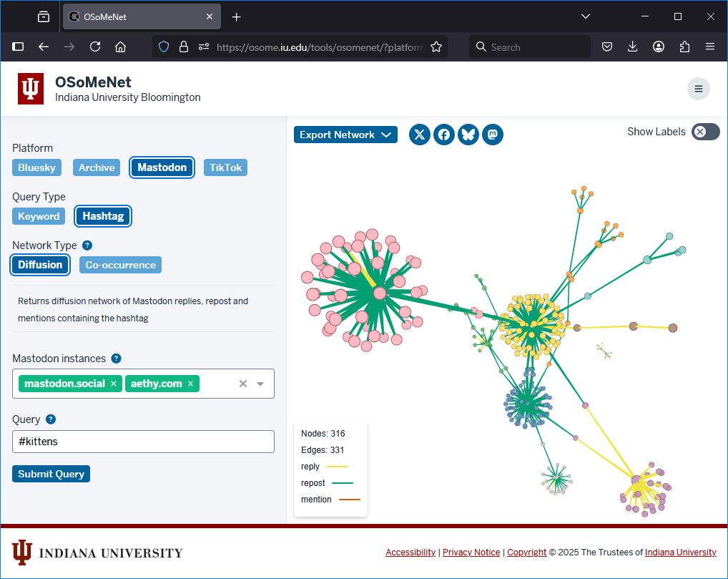Click the browser Search box

click(x=530, y=47)
